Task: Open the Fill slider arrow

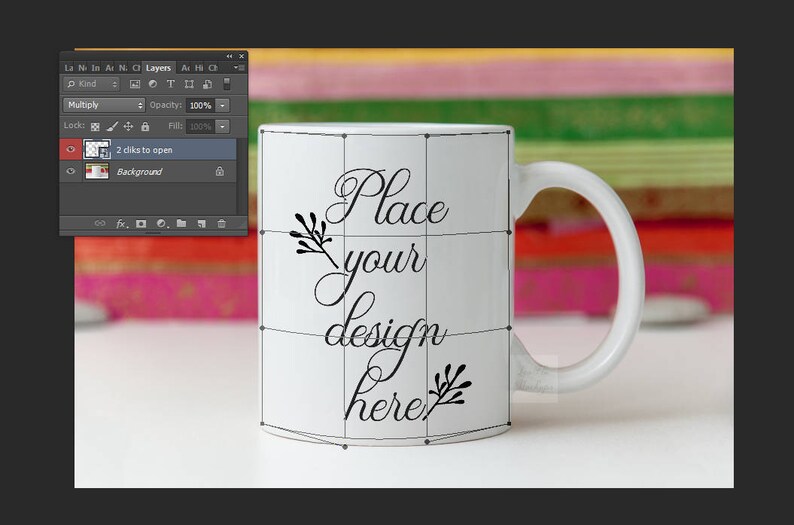Action: 222,127
